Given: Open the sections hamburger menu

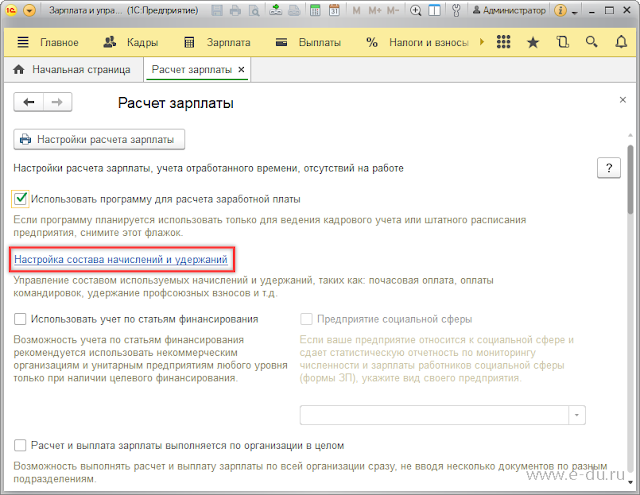Looking at the screenshot, I should pos(23,42).
